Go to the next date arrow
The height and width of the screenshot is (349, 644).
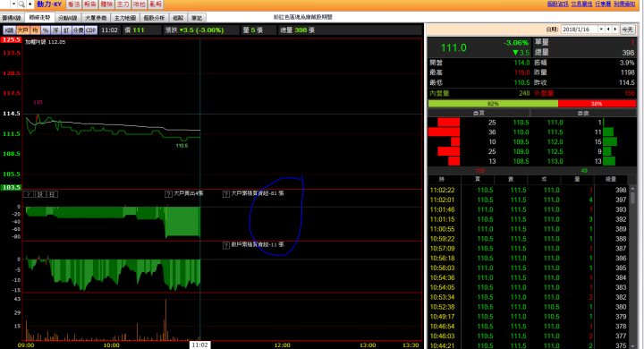coord(614,30)
